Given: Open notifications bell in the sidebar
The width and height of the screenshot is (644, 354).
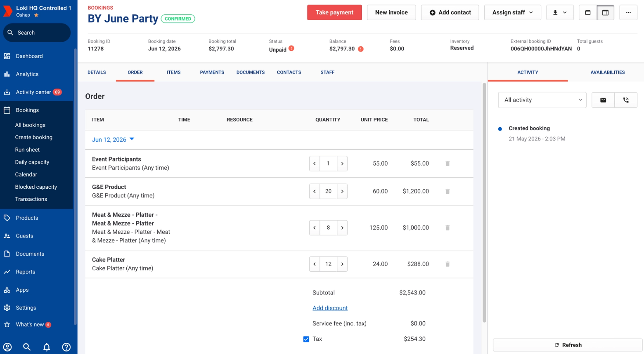Looking at the screenshot, I should point(47,347).
